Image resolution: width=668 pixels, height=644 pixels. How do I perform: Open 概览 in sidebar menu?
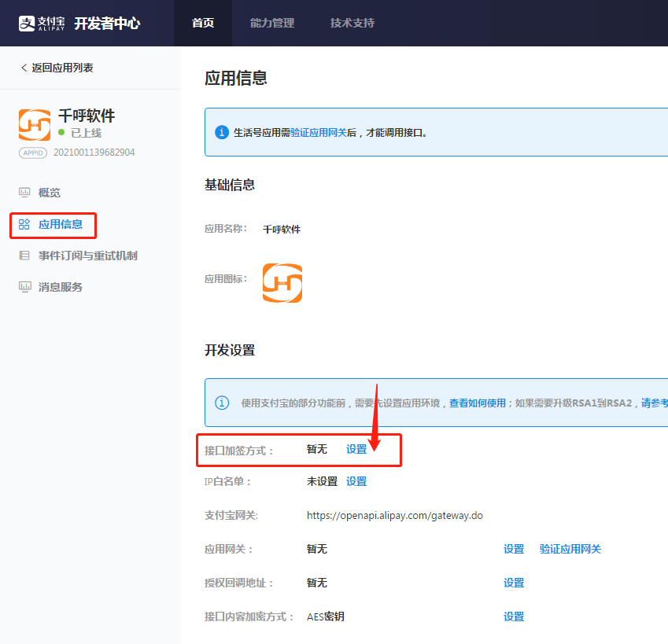[50, 193]
